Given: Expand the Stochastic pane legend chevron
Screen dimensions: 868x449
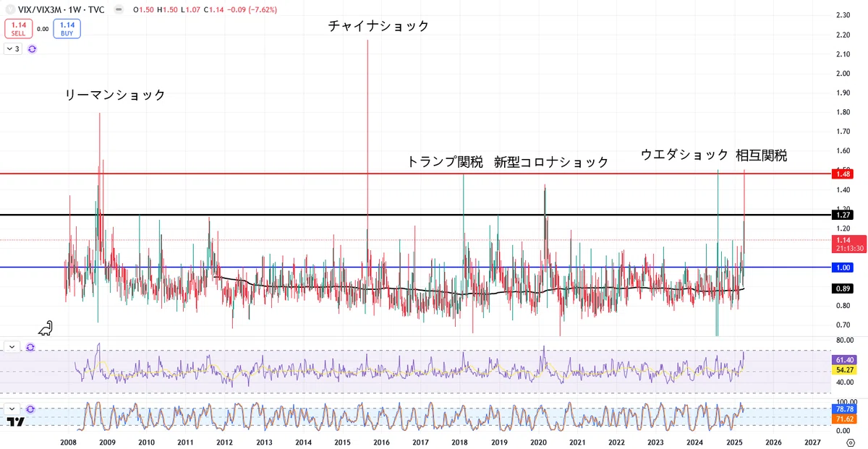Looking at the screenshot, I should click(x=13, y=409).
